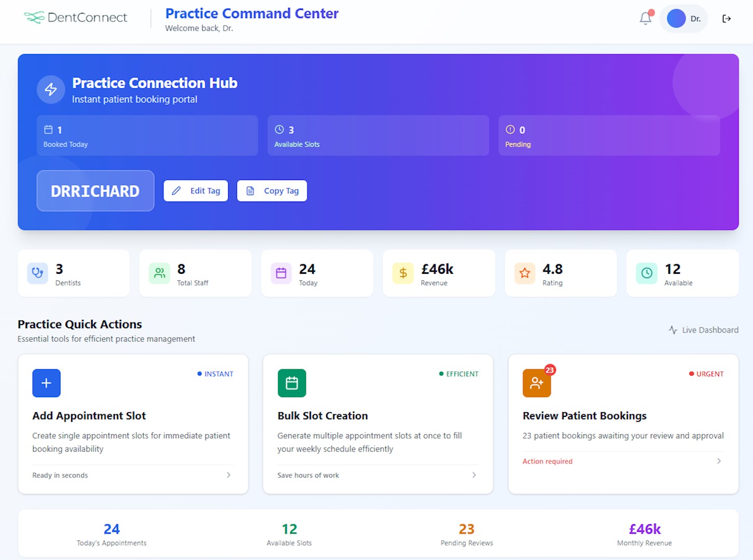This screenshot has height=560, width=753.
Task: Click the blue plus Add Appointment icon
Action: (x=47, y=383)
